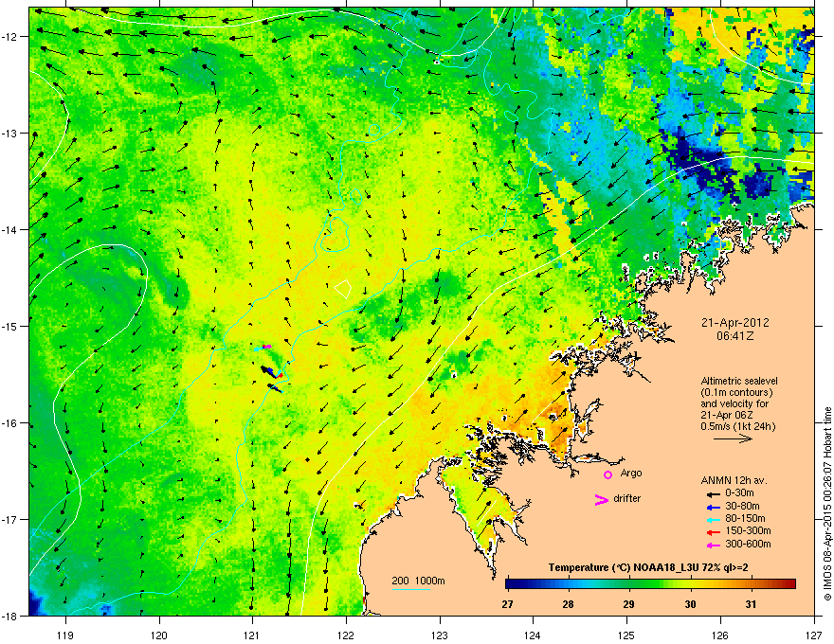
Task: Click the 0.5m/s (1kt 24h) text
Action: (737, 426)
